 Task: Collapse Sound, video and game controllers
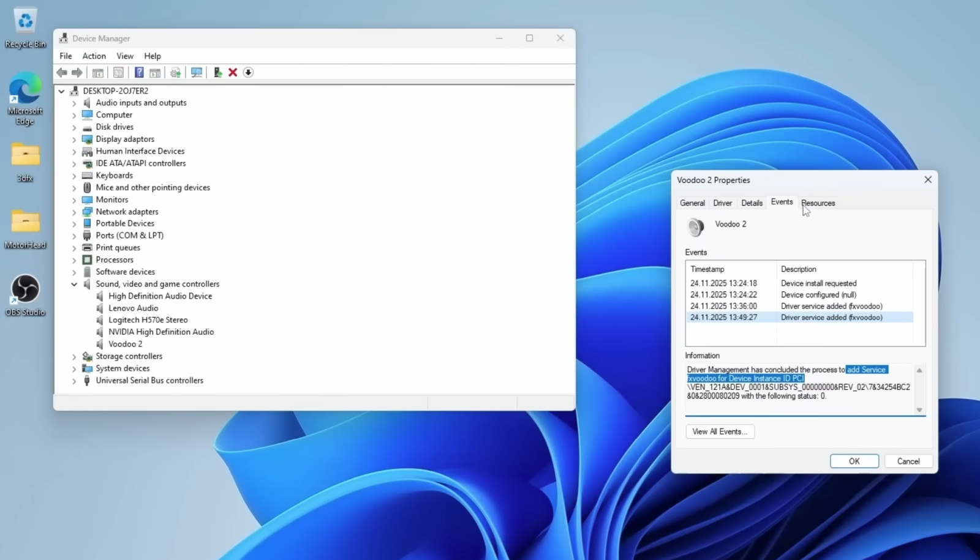pos(74,284)
